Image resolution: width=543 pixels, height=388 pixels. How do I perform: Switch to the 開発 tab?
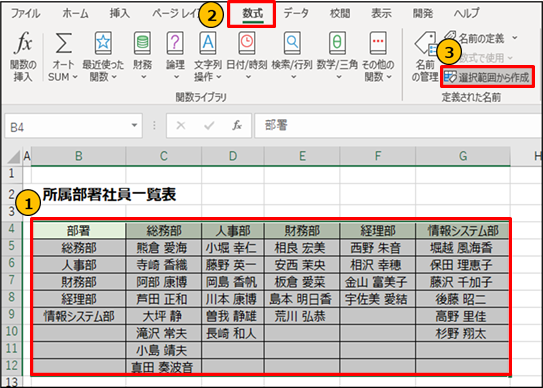(423, 14)
